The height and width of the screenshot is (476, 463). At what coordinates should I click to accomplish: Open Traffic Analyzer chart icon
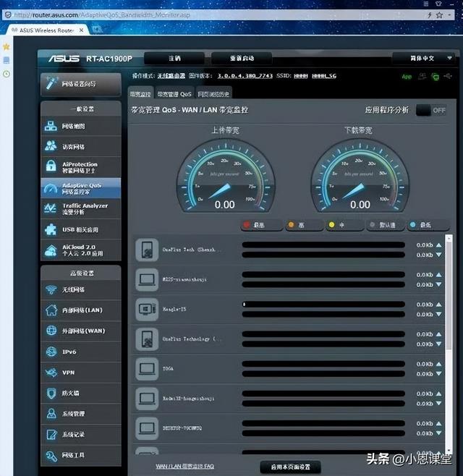pos(50,208)
